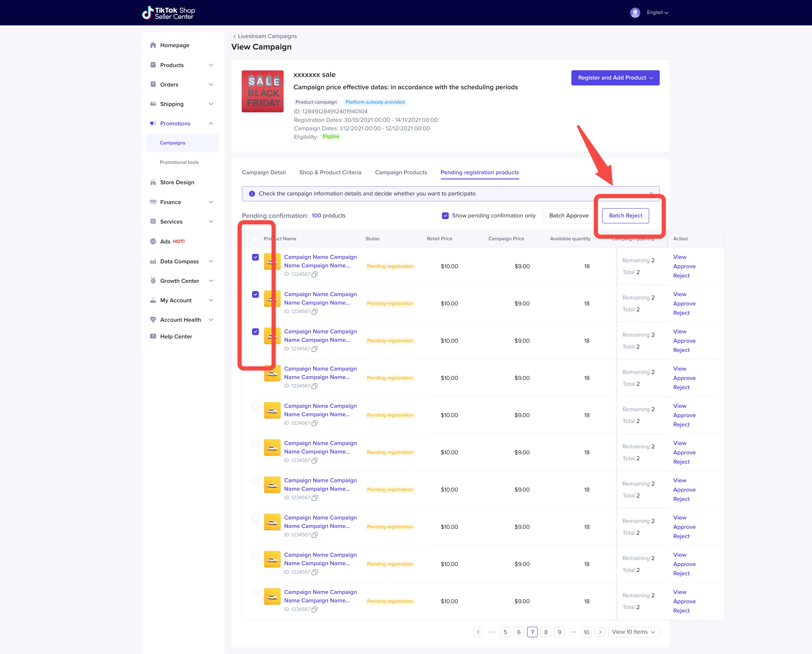Uncheck Show pending confirmation only
The width and height of the screenshot is (812, 654).
[x=445, y=216]
